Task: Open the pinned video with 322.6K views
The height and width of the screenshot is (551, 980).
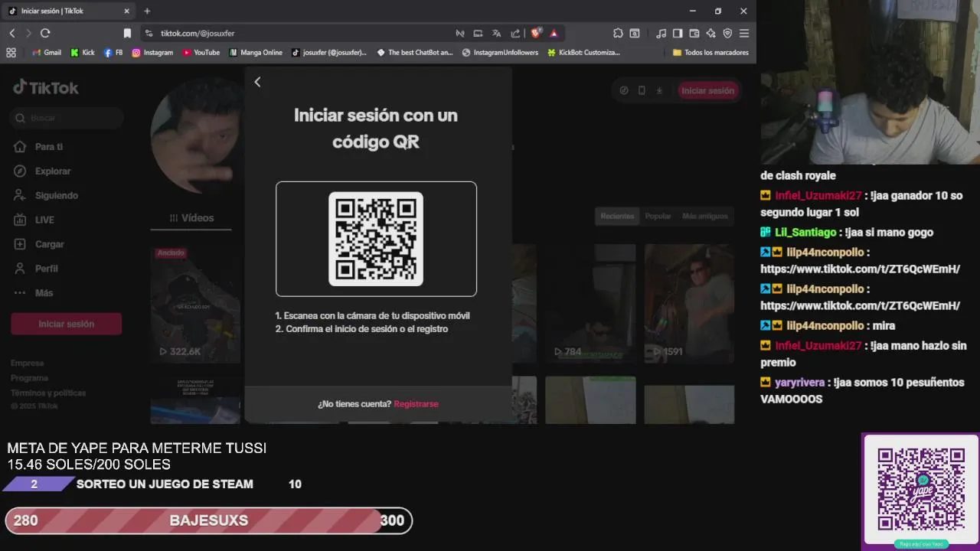Action: (195, 303)
